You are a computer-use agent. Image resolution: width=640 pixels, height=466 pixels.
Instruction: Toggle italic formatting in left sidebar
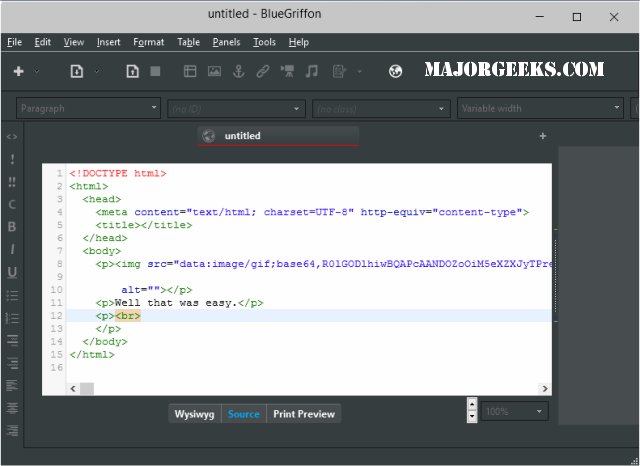coord(12,249)
